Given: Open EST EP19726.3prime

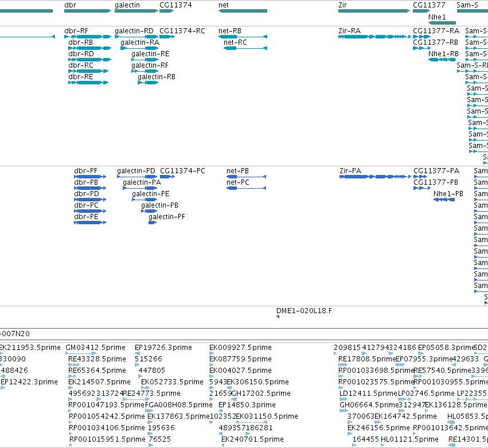Looking at the screenshot, I should pos(163,348).
